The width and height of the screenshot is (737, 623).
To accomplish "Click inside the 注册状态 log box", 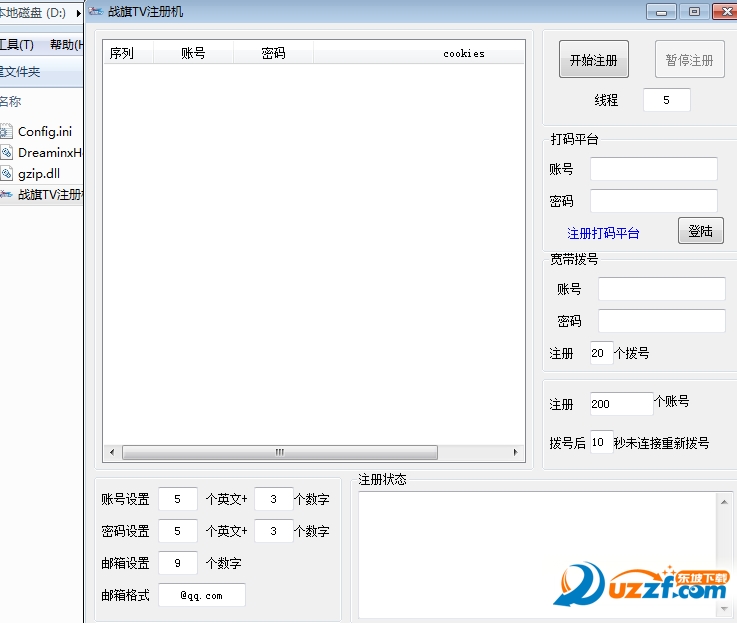I will click(x=537, y=555).
